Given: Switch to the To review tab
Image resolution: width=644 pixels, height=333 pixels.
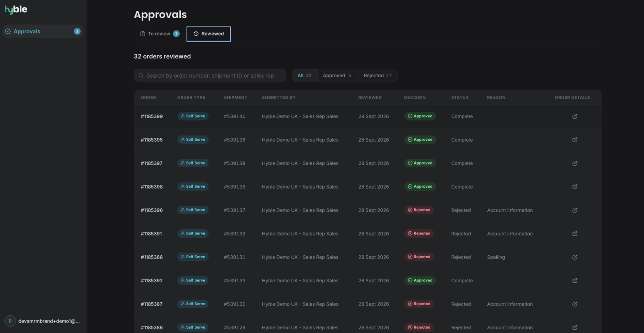Looking at the screenshot, I should pos(160,34).
